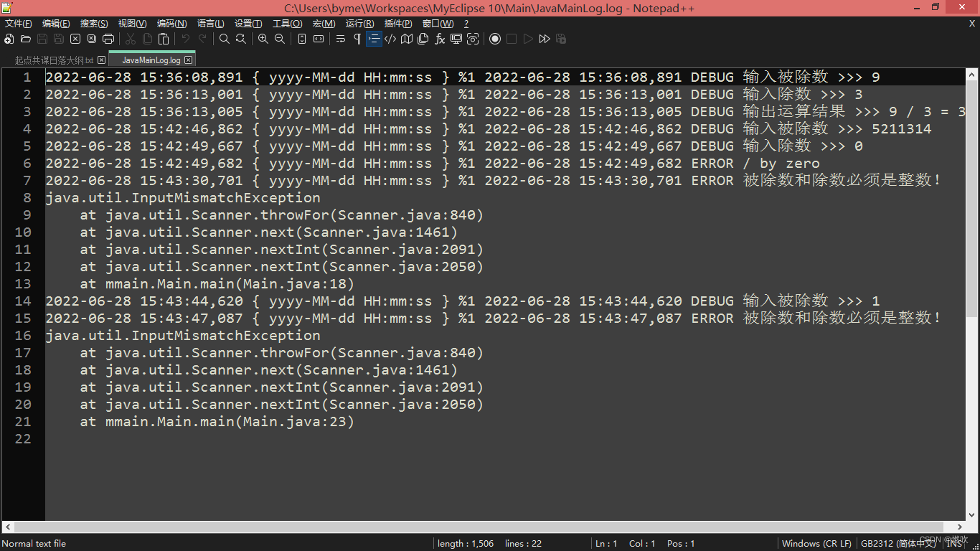This screenshot has height=551, width=980.
Task: Start macro recording with record icon
Action: 495,39
